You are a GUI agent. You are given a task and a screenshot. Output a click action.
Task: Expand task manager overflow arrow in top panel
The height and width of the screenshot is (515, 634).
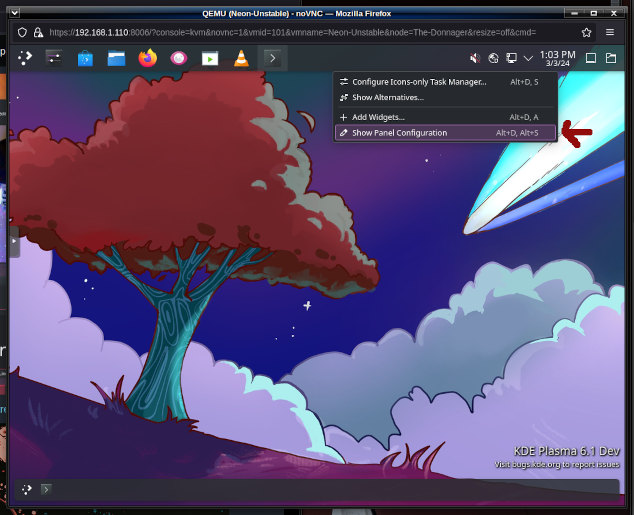pyautogui.click(x=273, y=58)
